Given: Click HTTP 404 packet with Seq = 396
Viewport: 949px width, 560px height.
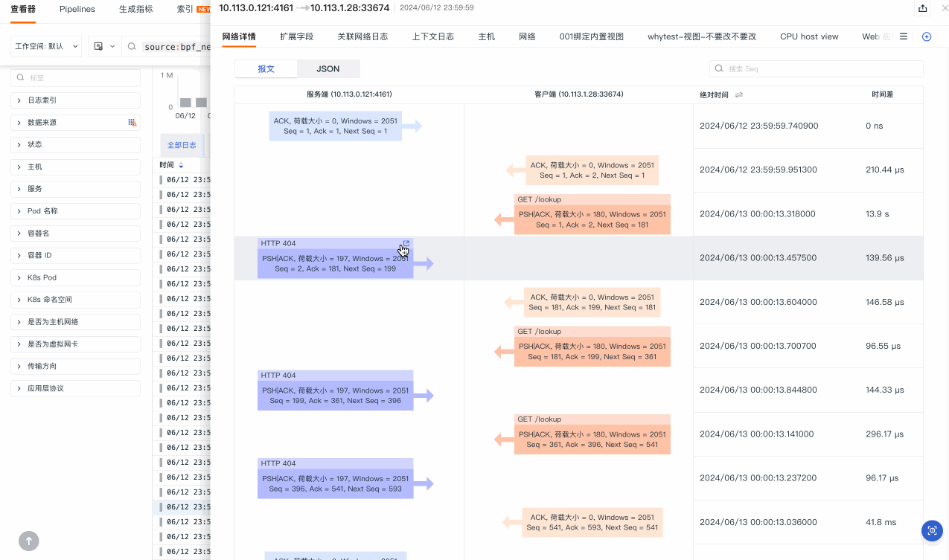Looking at the screenshot, I should point(336,478).
